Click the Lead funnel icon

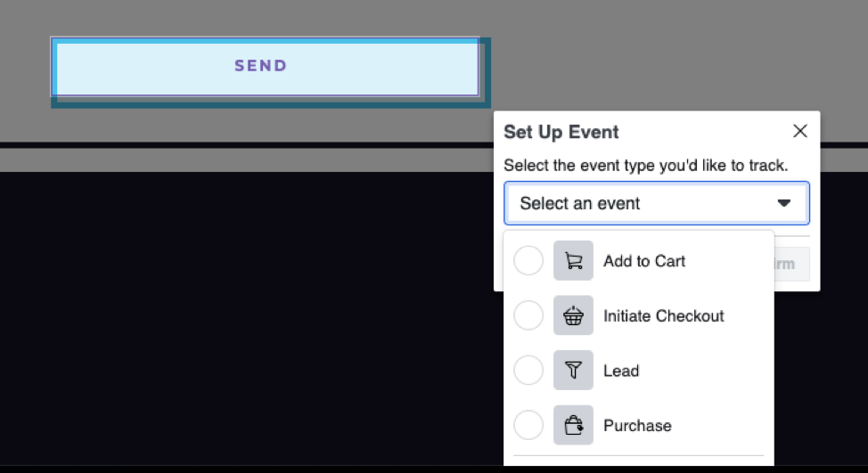pos(573,370)
